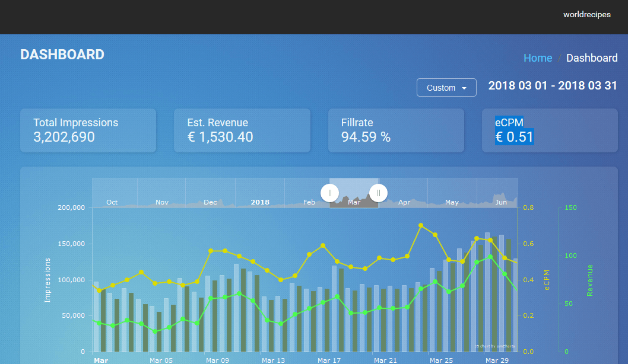
Task: Click the 2018 03 01 - 2018 03 31 date range
Action: pos(552,85)
